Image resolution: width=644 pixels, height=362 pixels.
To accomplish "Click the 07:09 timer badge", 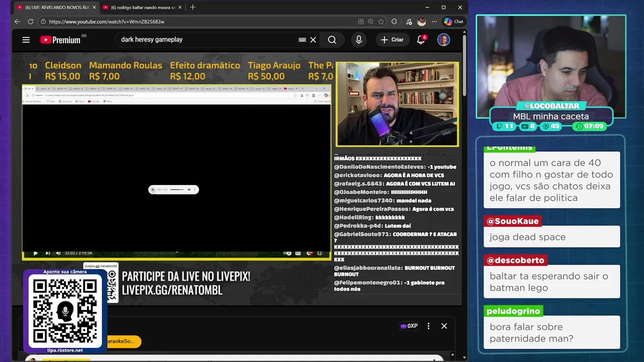I will click(x=589, y=126).
